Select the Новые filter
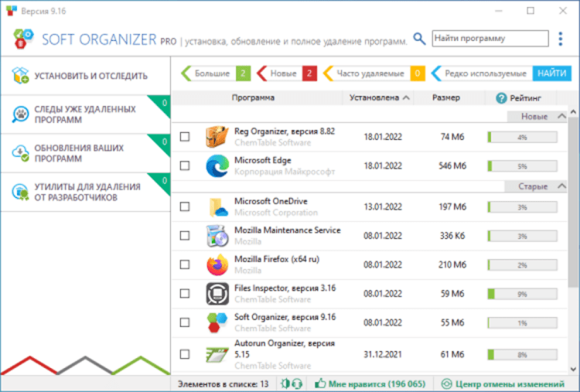 [x=287, y=73]
